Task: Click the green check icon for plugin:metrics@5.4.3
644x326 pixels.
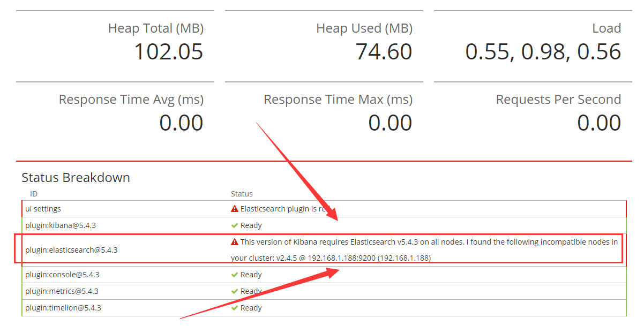Action: pyautogui.click(x=234, y=291)
